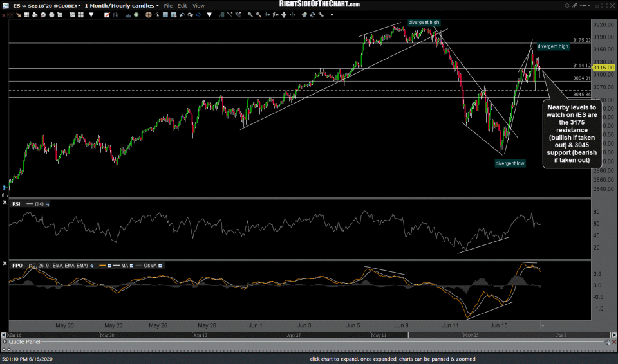Viewport: 618px width, 364px height.
Task: Close the PPO indicator panel
Action: click(x=5, y=263)
